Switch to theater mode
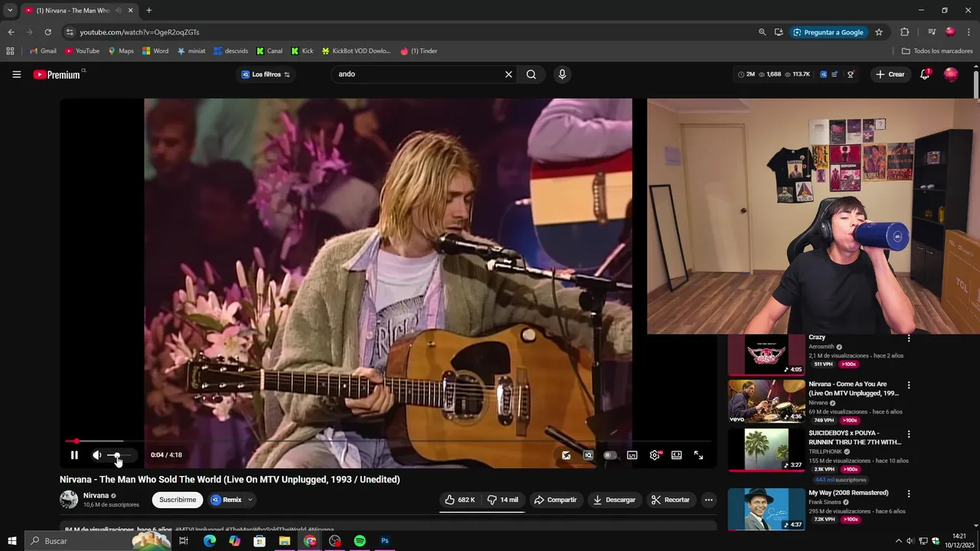The height and width of the screenshot is (551, 980). pos(677,455)
